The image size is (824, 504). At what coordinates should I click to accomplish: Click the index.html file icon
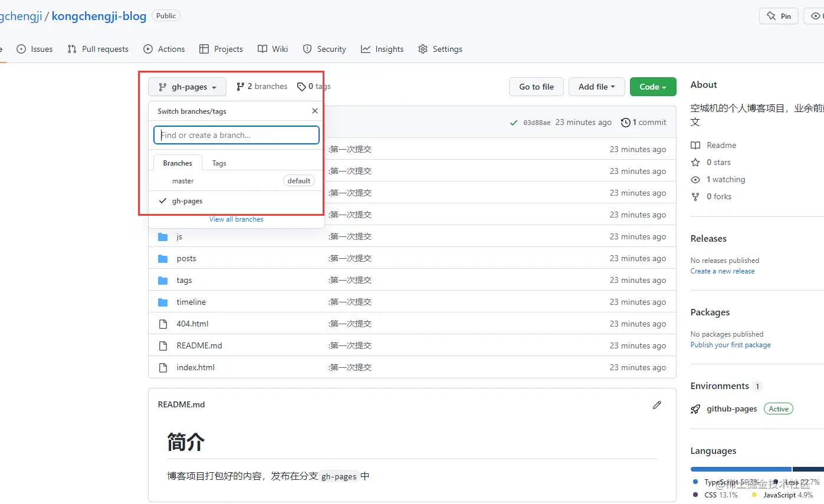(x=163, y=367)
